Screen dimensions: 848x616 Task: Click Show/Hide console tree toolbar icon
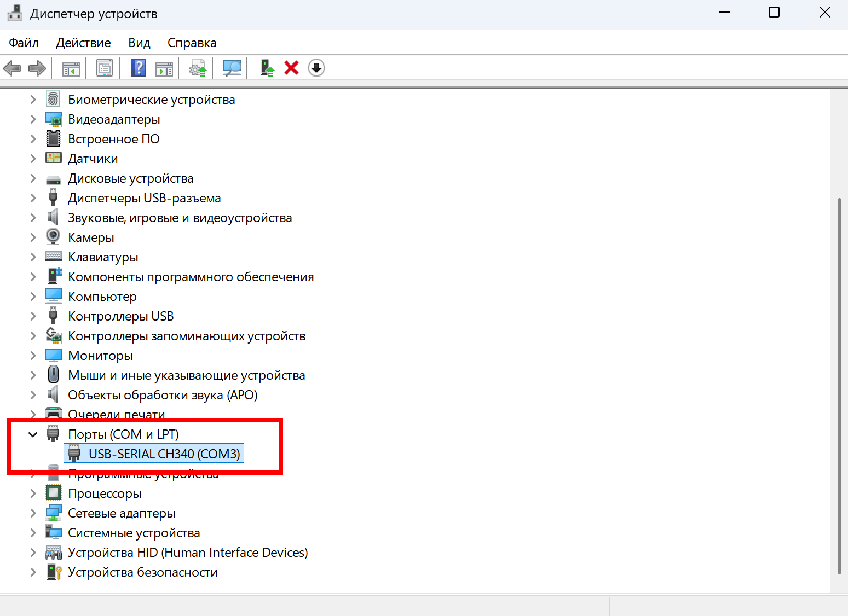click(x=71, y=68)
